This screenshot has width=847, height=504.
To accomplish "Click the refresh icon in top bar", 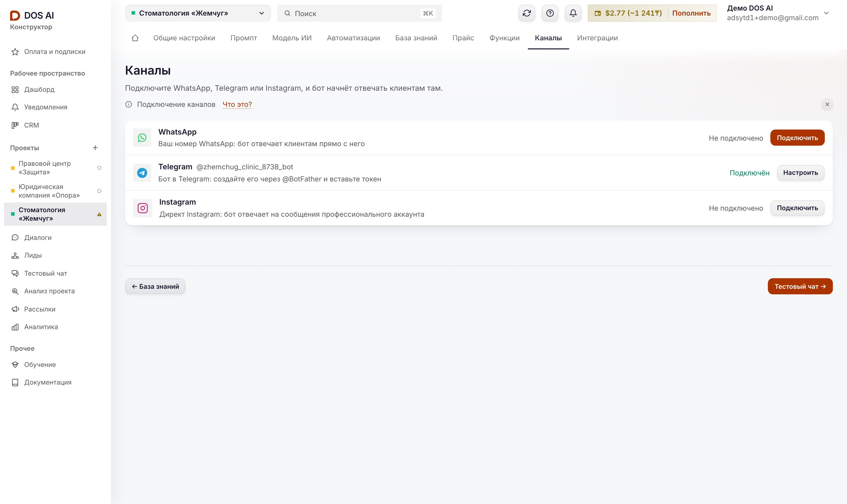I will 527,13.
